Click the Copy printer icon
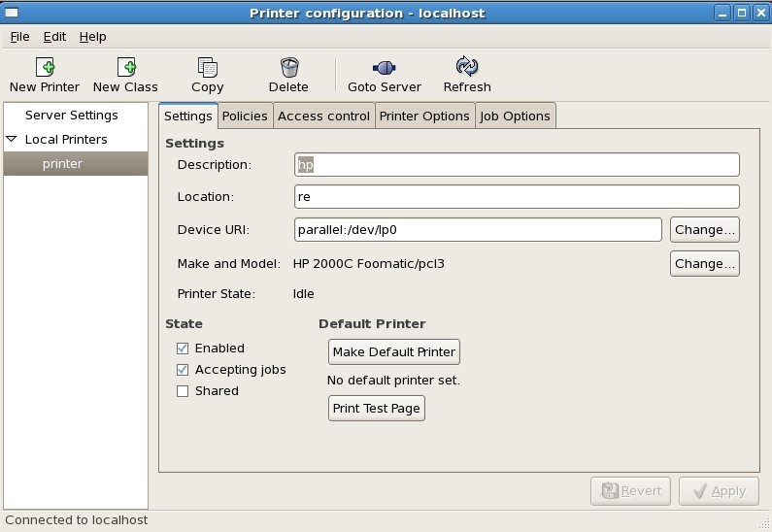The height and width of the screenshot is (532, 772). 207,67
